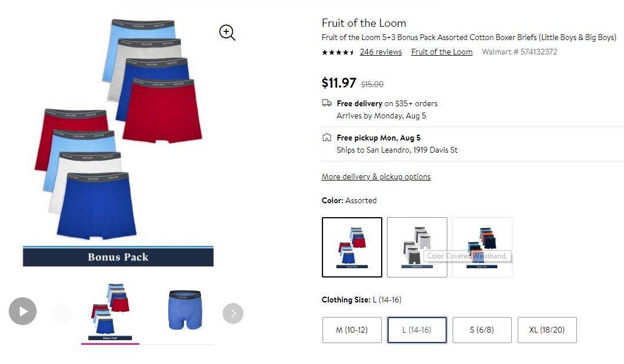This screenshot has width=624, height=364.
Task: Click the store pickup icon
Action: pos(327,138)
